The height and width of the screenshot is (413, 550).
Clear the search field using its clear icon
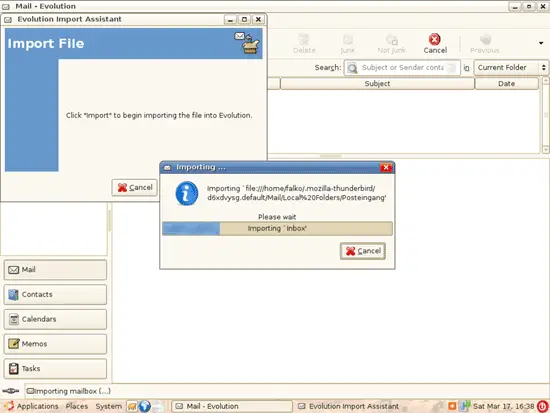pyautogui.click(x=452, y=68)
